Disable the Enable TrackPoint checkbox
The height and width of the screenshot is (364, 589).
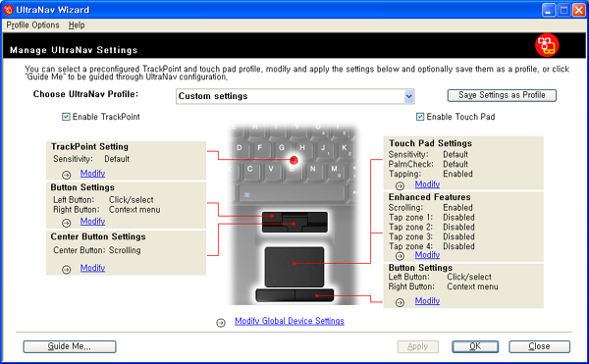[x=66, y=117]
